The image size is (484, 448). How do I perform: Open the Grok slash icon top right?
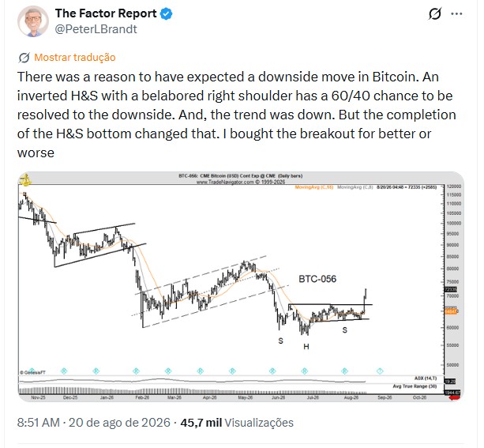[435, 13]
